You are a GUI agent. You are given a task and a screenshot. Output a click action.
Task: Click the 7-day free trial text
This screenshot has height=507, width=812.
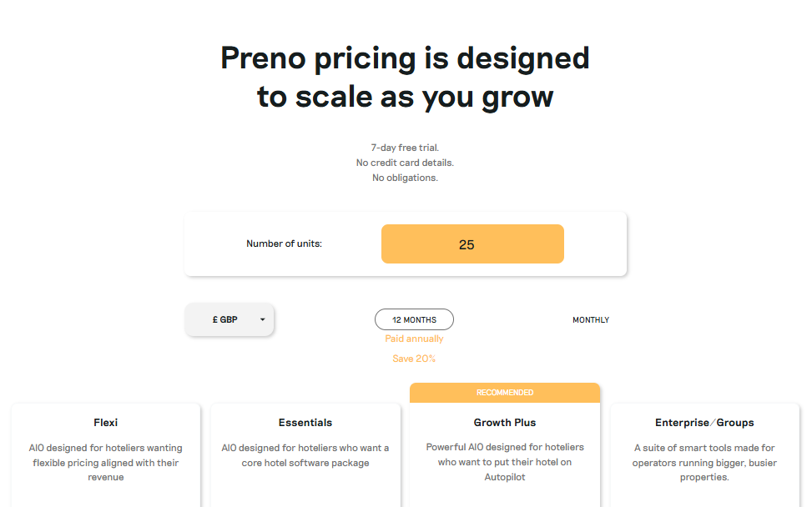point(405,148)
